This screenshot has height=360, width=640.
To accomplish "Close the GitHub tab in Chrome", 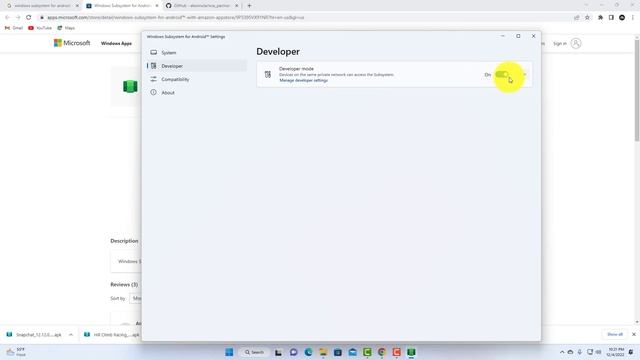I will [236, 6].
